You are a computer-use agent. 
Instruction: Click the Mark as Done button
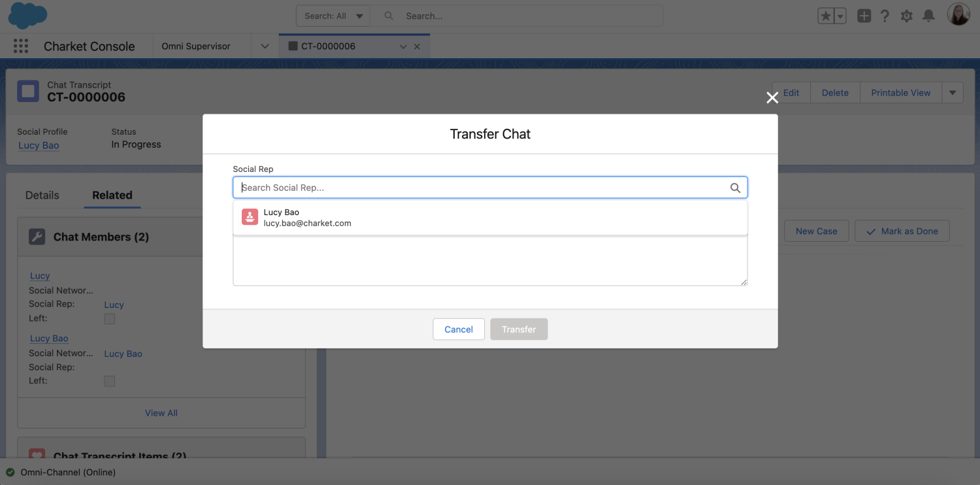[x=902, y=231]
